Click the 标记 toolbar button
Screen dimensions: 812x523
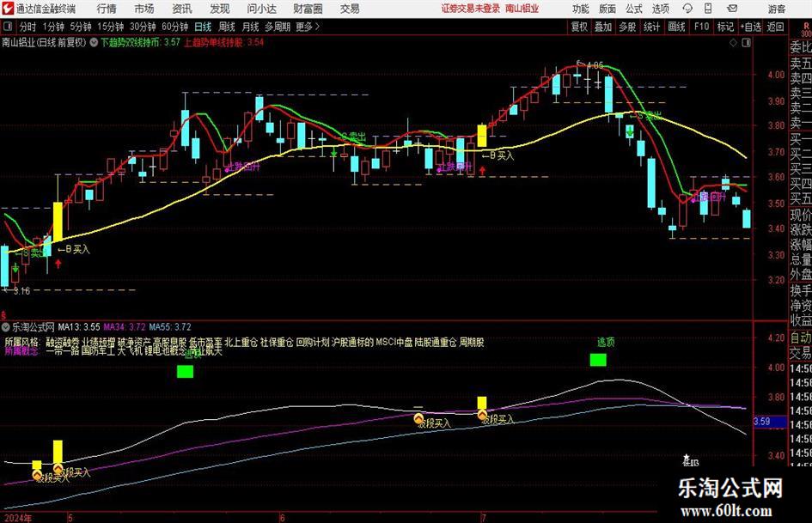tap(725, 27)
